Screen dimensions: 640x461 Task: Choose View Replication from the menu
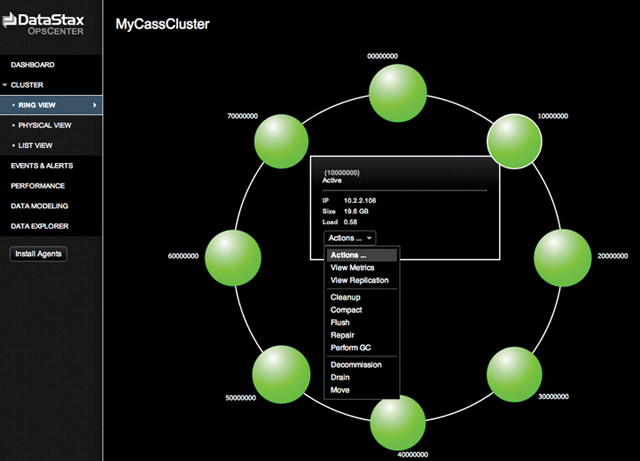pyautogui.click(x=359, y=281)
